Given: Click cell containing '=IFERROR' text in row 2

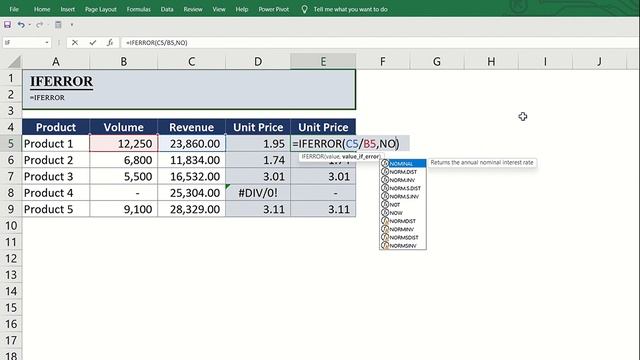Looking at the screenshot, I should point(47,98).
